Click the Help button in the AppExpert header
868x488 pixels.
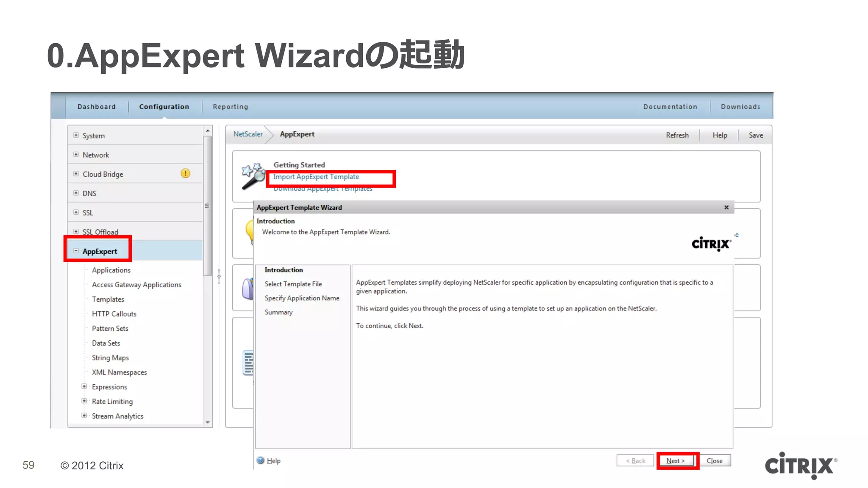click(720, 135)
